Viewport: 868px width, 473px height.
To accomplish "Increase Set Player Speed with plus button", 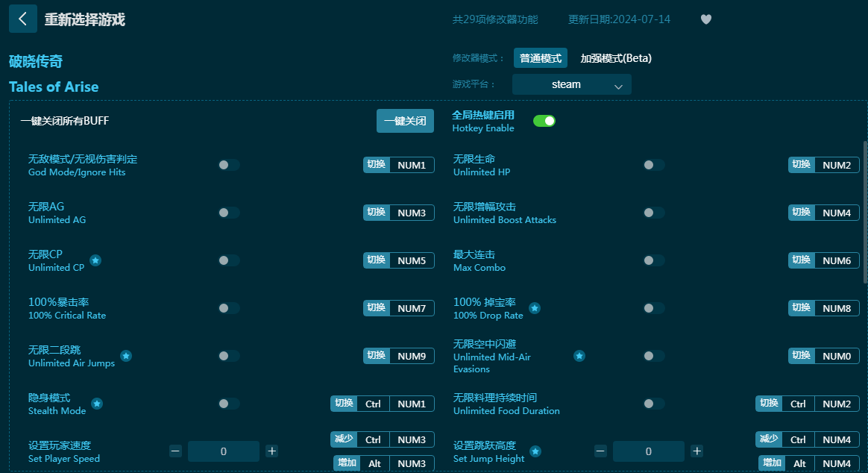I will (x=271, y=451).
